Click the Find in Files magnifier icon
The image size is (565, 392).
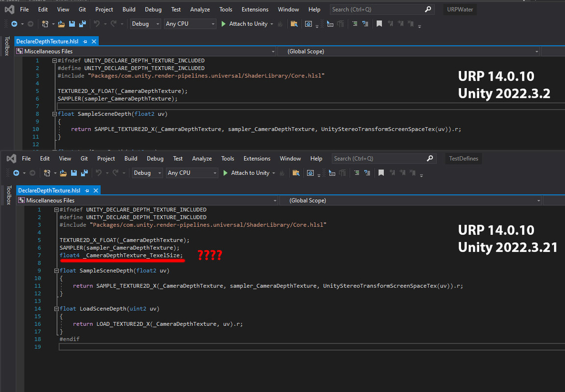(x=294, y=24)
